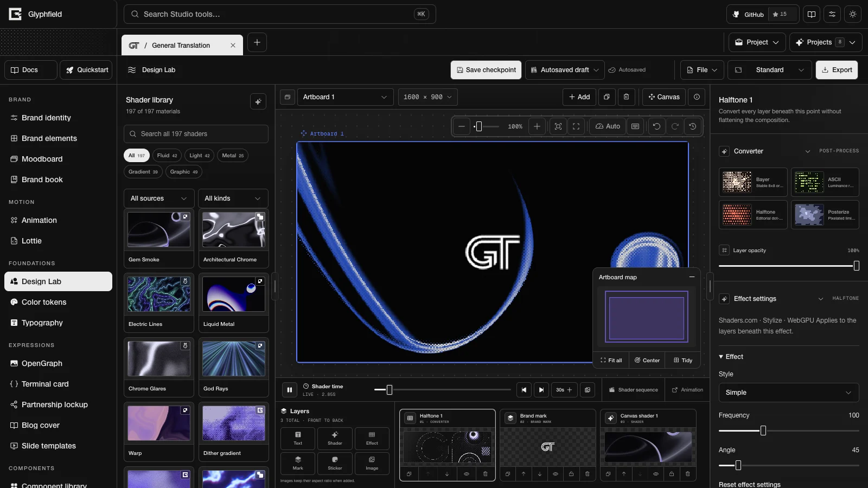Toggle visibility of Canvas shader 1 layer

coord(656,474)
